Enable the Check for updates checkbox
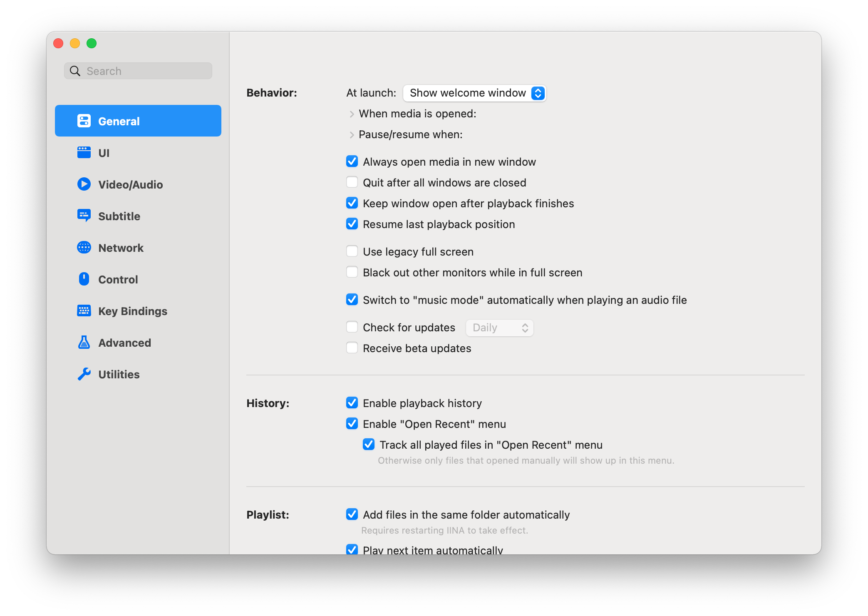Viewport: 868px width, 616px height. (352, 327)
